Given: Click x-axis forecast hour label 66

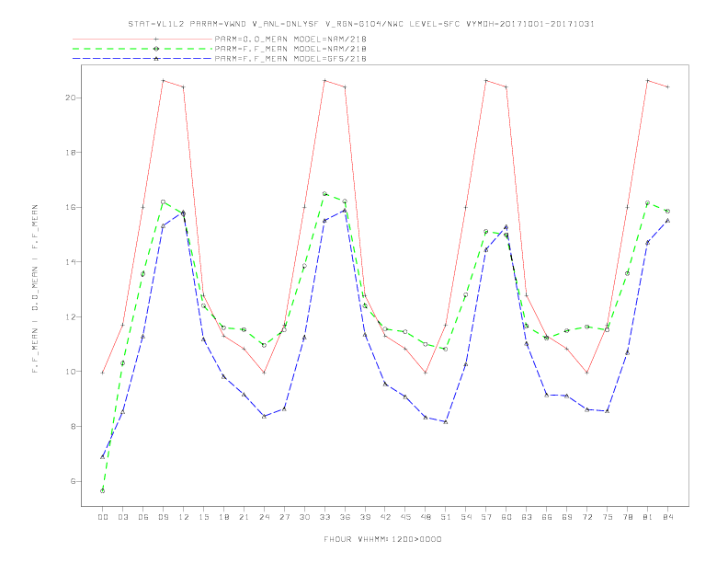Looking at the screenshot, I should pyautogui.click(x=547, y=517).
